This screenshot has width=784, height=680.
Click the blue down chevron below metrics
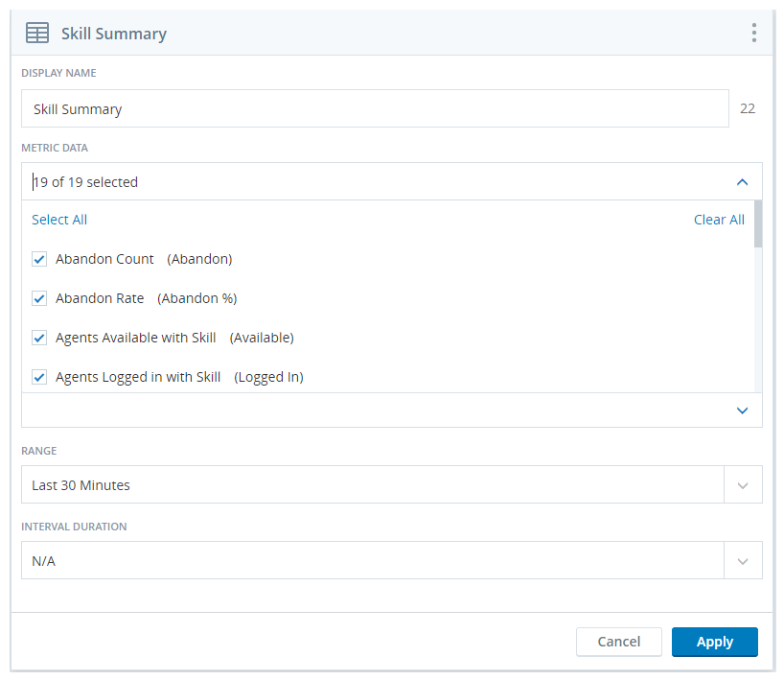pos(742,410)
